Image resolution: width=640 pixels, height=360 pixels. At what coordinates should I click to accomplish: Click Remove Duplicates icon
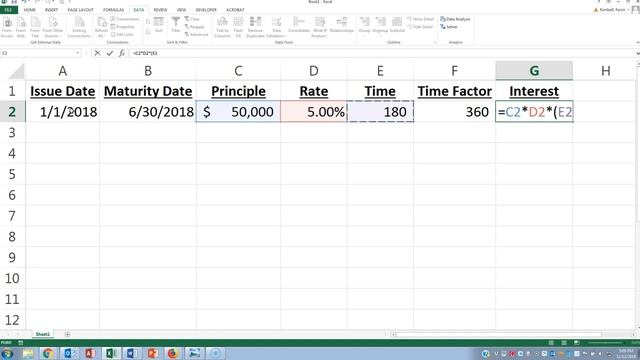(x=256, y=27)
